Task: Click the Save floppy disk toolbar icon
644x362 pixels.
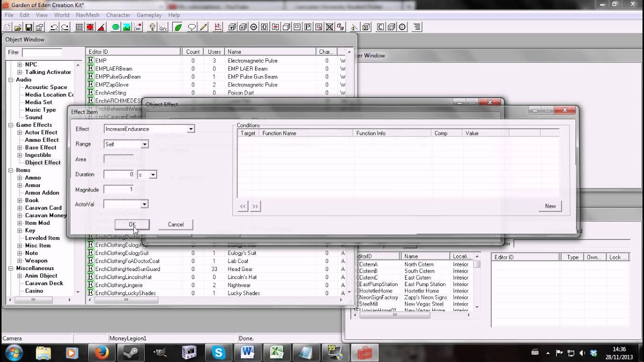Action: tap(28, 27)
